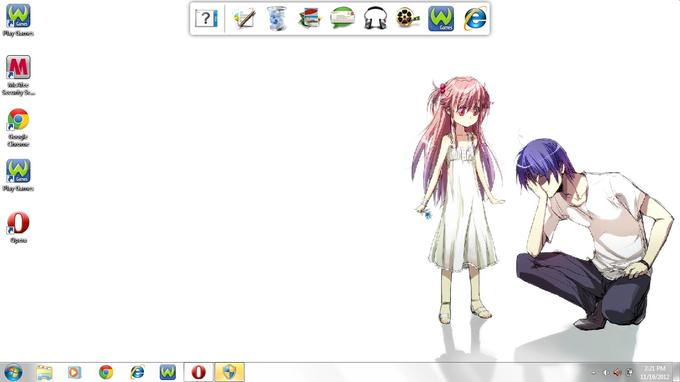Open Google Chrome from the taskbar

click(105, 372)
